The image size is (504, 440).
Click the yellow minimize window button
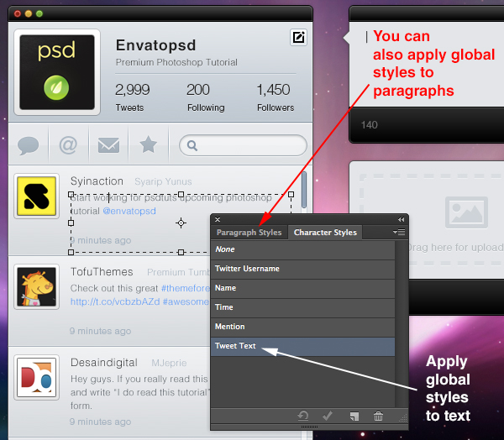(29, 13)
